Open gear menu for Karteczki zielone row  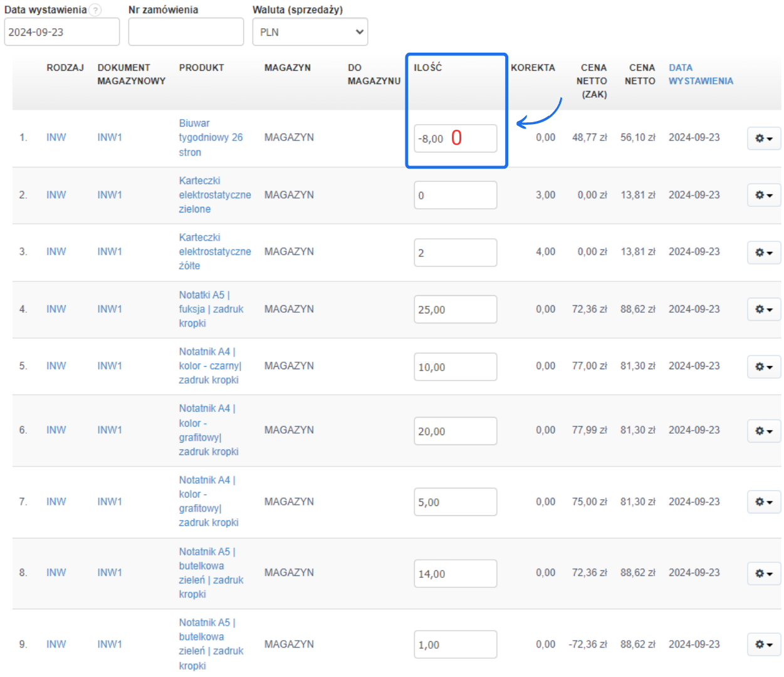tap(763, 195)
